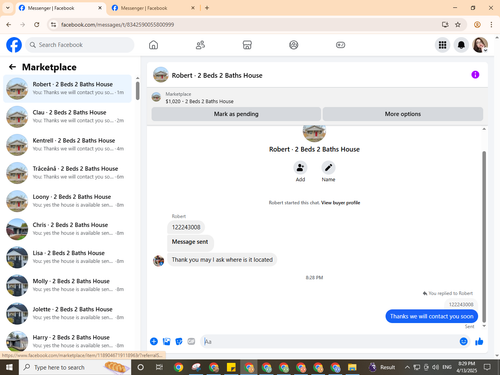The image size is (500, 375).
Task: Switch to the second Messenger browser tab
Action: click(153, 8)
